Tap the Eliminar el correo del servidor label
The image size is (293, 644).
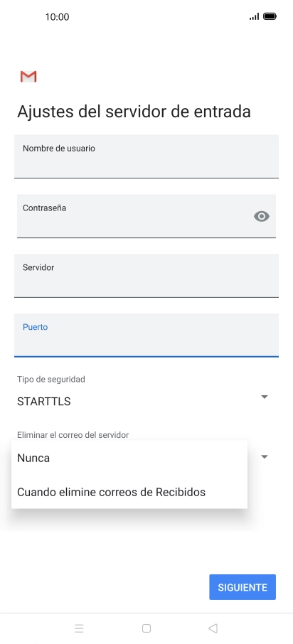[x=73, y=434]
